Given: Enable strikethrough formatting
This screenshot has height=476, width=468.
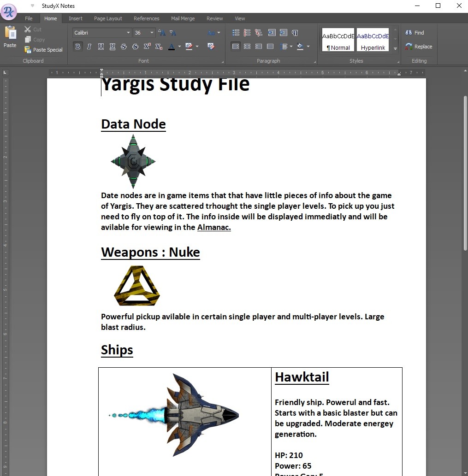Looking at the screenshot, I should pyautogui.click(x=124, y=46).
